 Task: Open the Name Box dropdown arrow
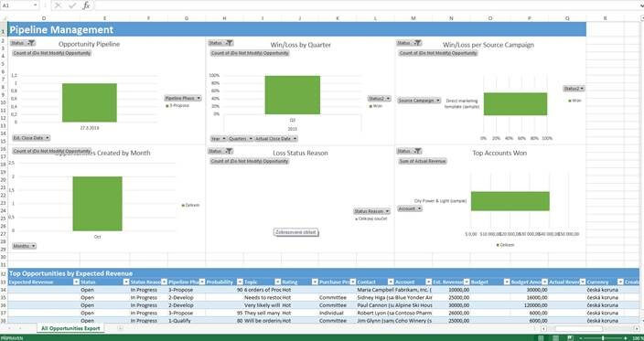pos(36,5)
